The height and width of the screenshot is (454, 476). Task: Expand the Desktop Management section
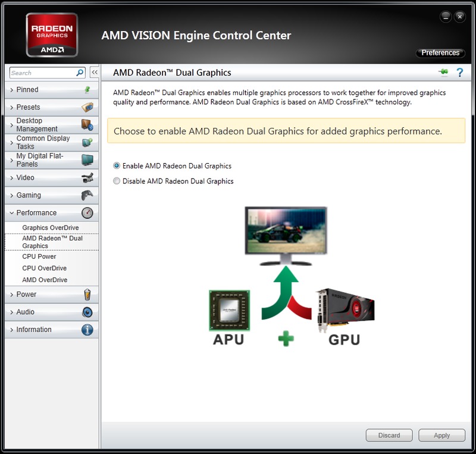click(52, 125)
